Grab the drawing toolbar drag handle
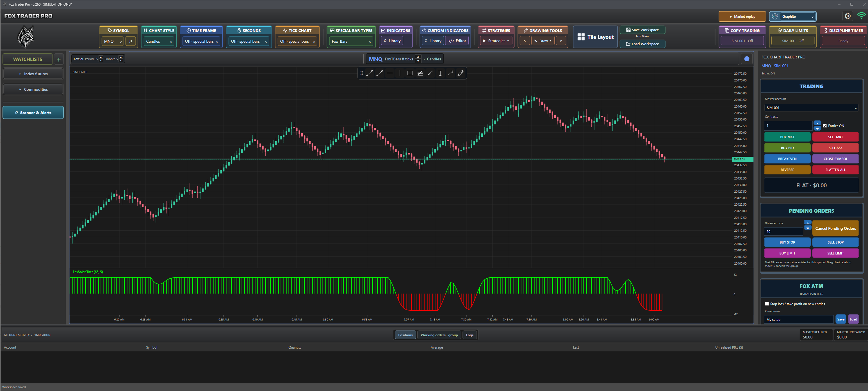 pos(362,73)
